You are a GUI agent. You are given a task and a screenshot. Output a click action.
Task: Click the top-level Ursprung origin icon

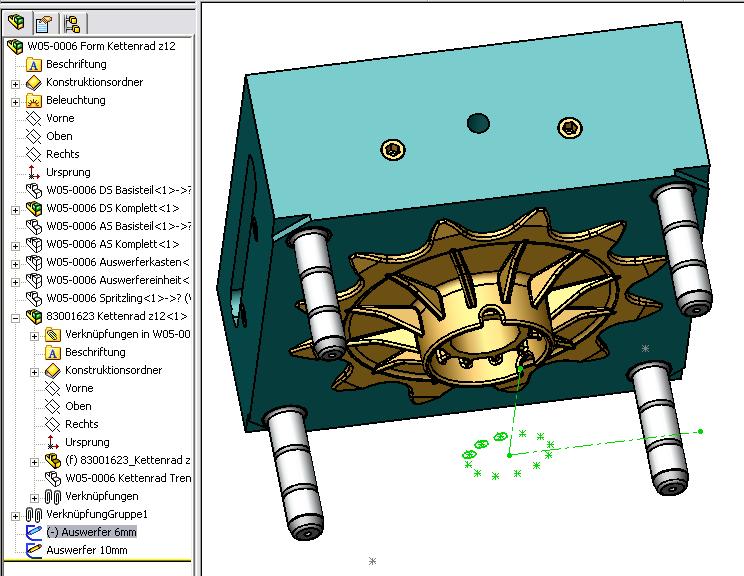[x=34, y=172]
